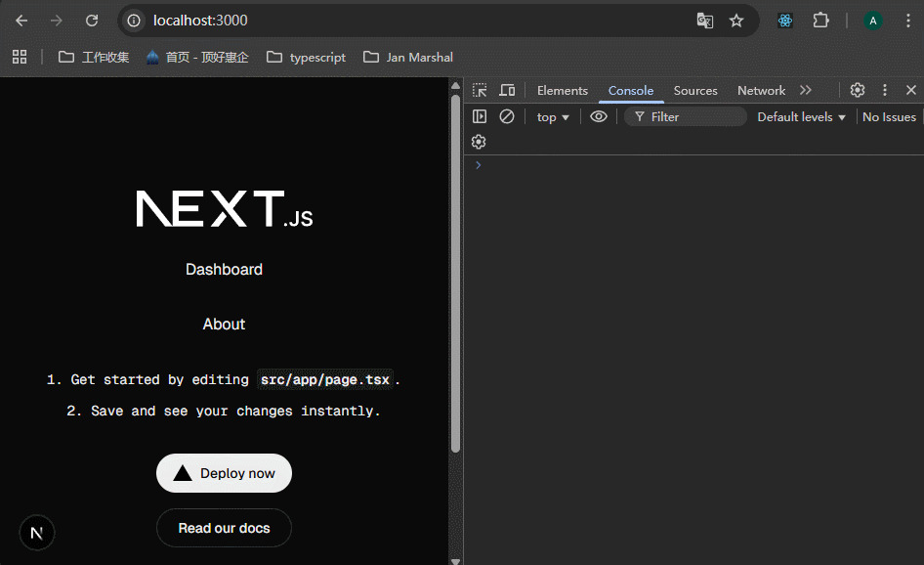Click the live expression eye icon
Image resolution: width=924 pixels, height=565 pixels.
point(599,116)
